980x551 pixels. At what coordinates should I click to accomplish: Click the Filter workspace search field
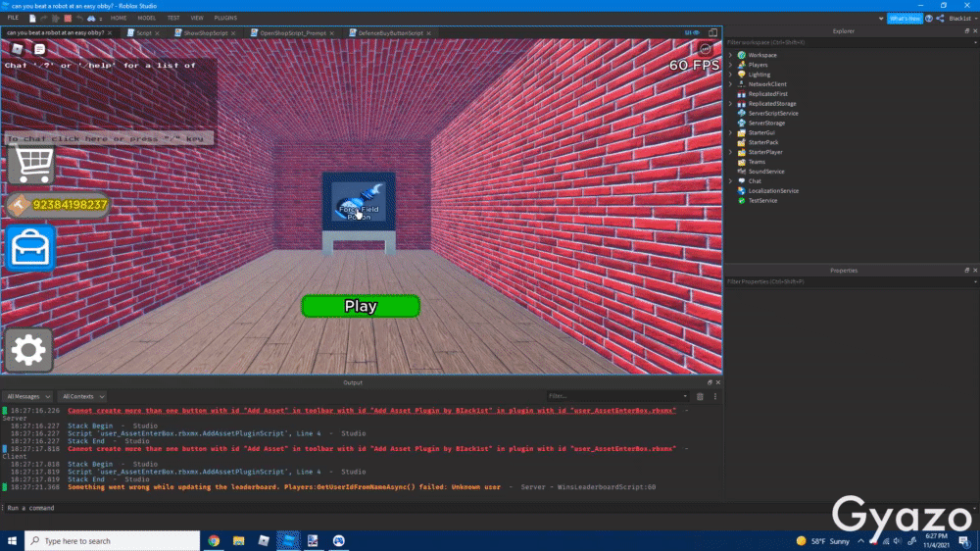(851, 42)
